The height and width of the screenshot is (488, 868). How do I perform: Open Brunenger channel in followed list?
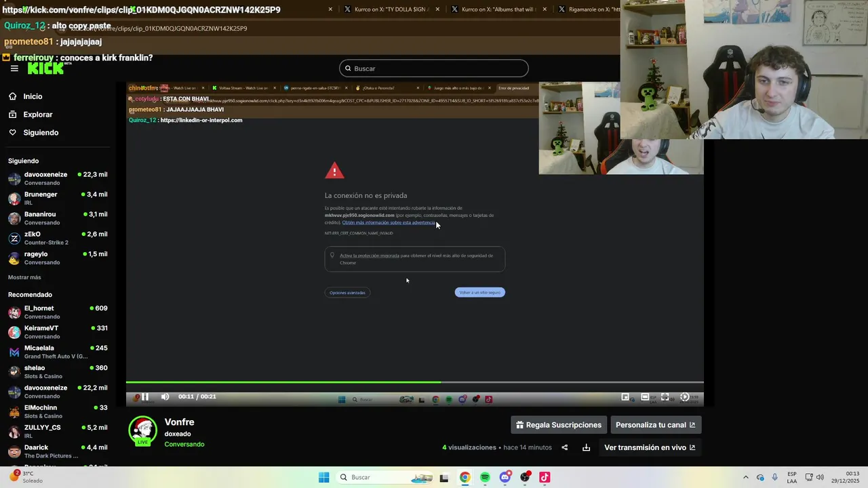click(58, 199)
